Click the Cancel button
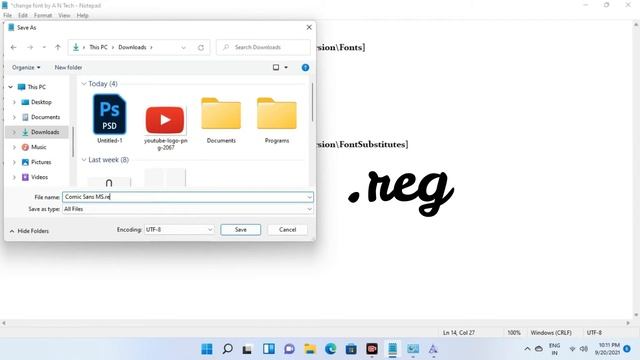640x360 pixels. 287,230
